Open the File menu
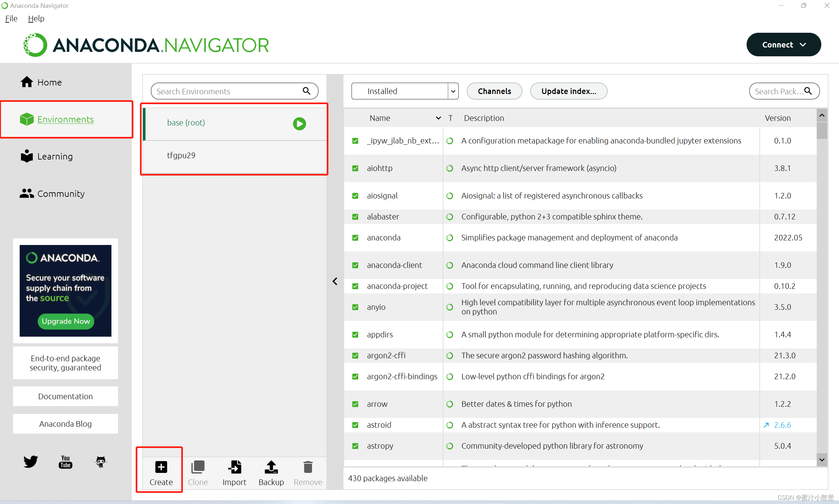839x504 pixels. click(11, 18)
